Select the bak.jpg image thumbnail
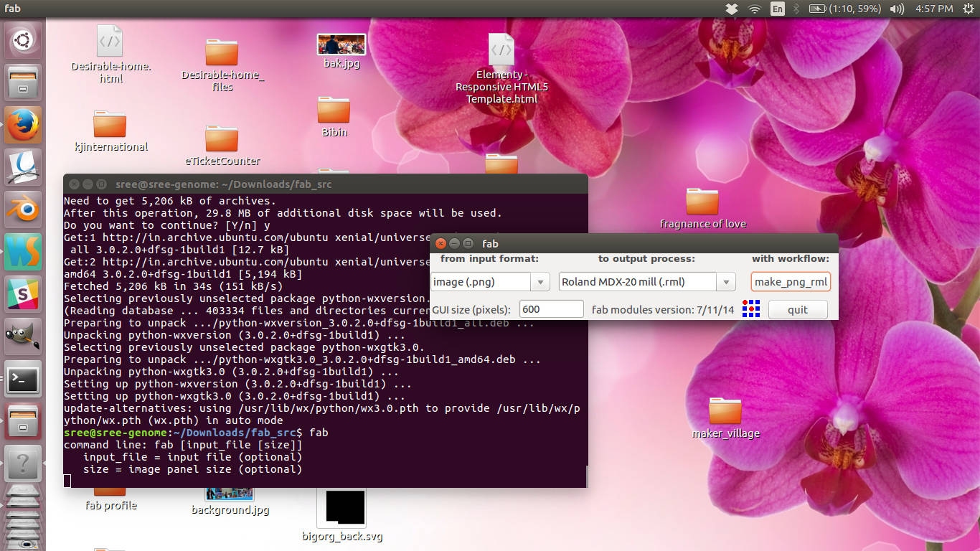This screenshot has width=980, height=551. click(341, 50)
